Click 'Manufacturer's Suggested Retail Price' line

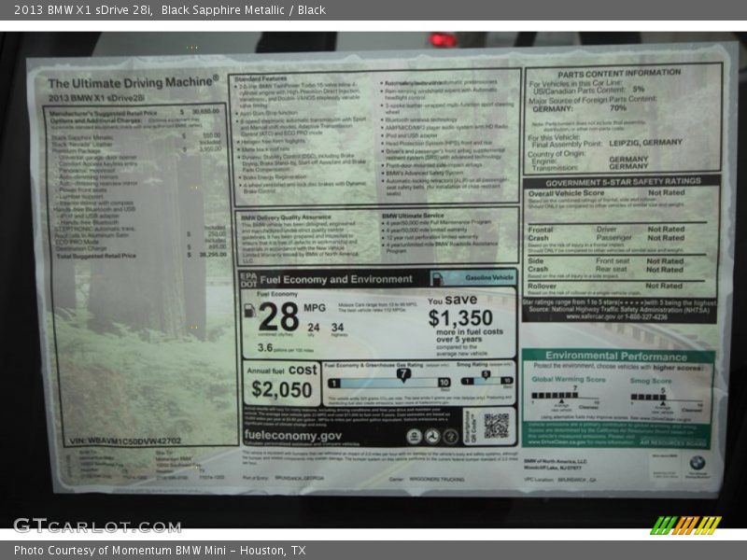pos(104,113)
